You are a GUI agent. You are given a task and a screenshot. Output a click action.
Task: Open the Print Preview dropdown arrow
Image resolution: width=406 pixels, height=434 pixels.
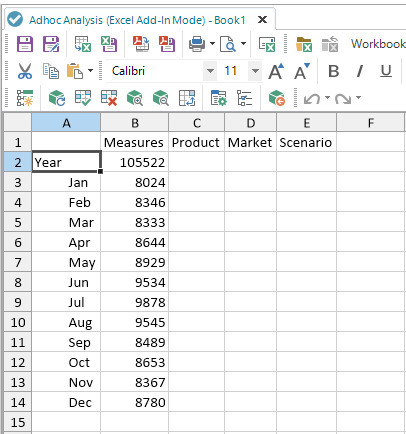(243, 43)
